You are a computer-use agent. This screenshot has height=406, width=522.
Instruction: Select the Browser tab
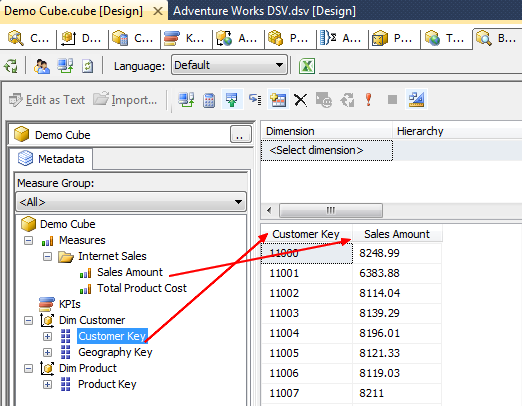tap(497, 38)
